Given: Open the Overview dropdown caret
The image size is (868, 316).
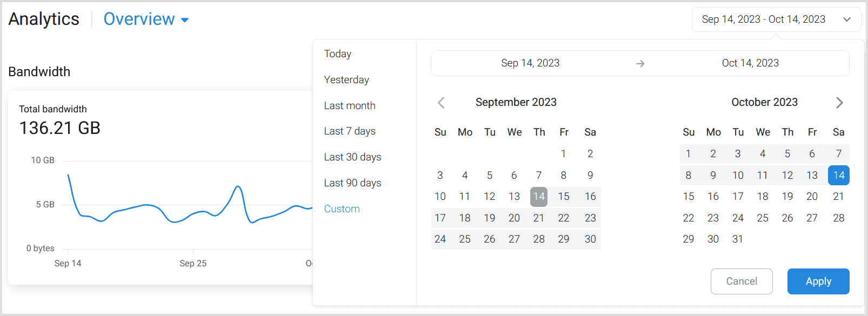Looking at the screenshot, I should click(x=185, y=20).
